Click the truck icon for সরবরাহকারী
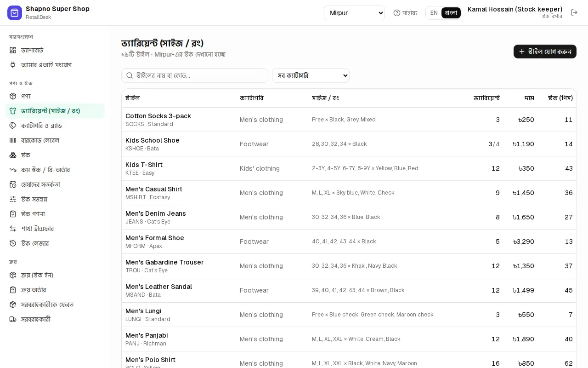 pos(13,319)
